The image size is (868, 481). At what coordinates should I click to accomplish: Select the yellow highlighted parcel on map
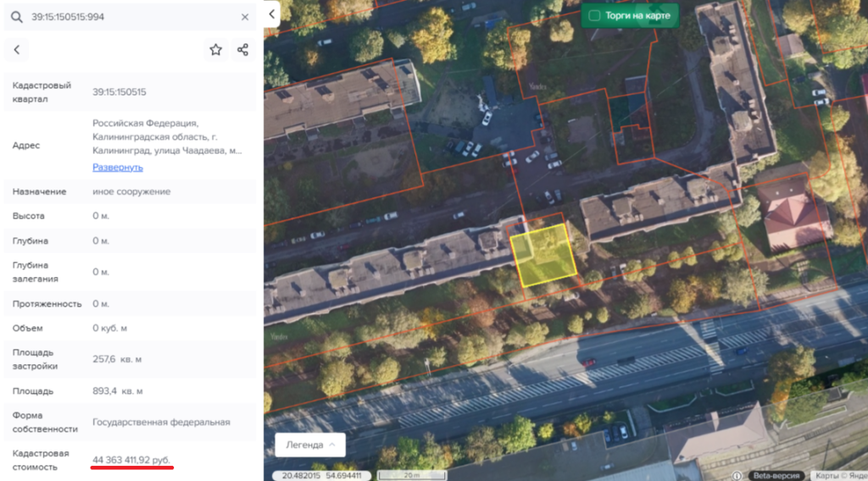pyautogui.click(x=543, y=254)
